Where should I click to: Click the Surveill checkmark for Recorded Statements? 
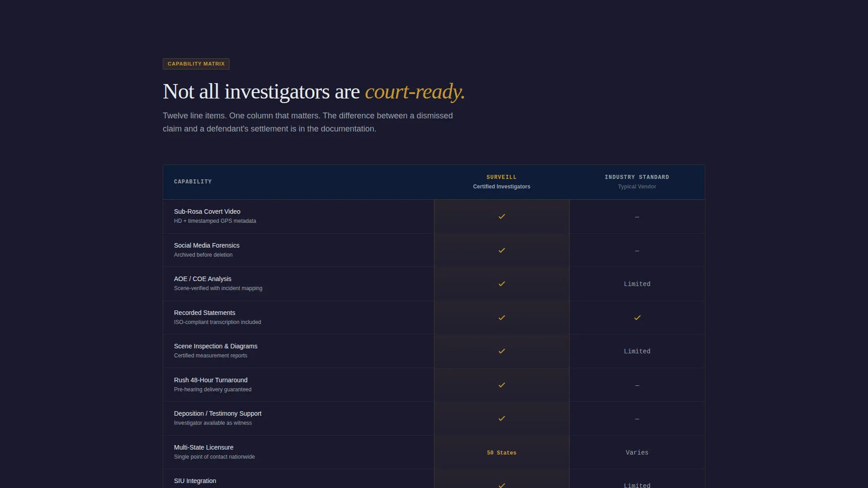tap(501, 318)
